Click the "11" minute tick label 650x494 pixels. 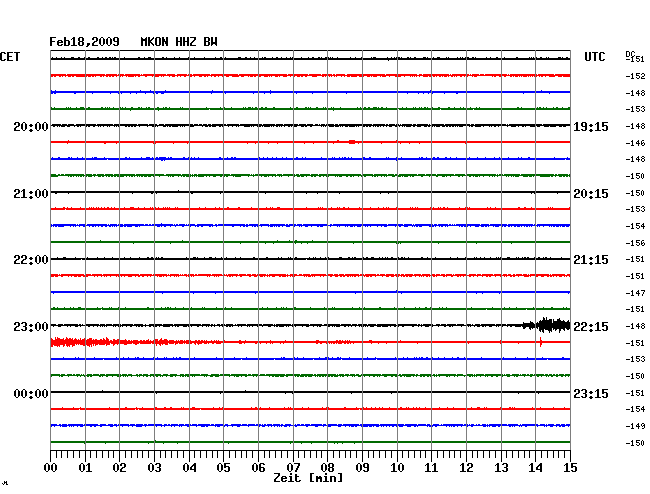431,468
